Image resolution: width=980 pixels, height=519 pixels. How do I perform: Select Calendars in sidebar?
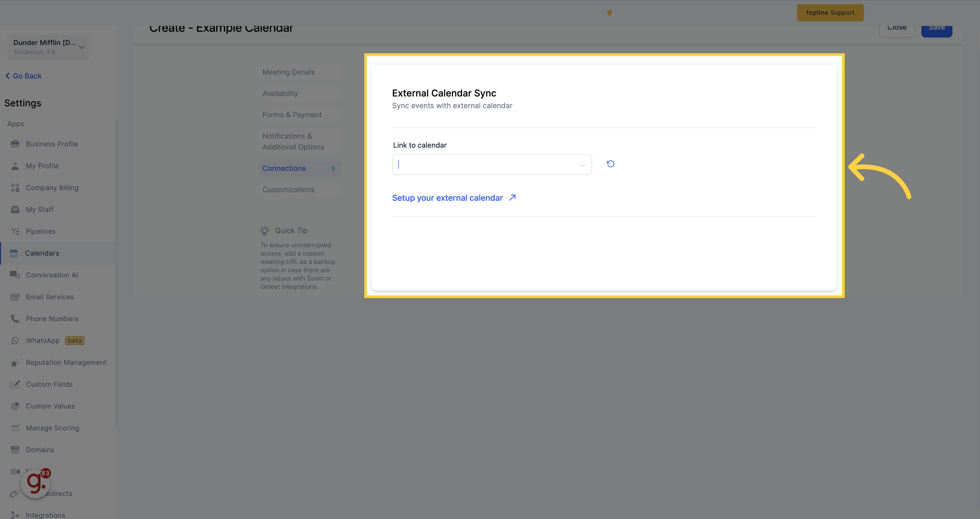tap(58, 253)
